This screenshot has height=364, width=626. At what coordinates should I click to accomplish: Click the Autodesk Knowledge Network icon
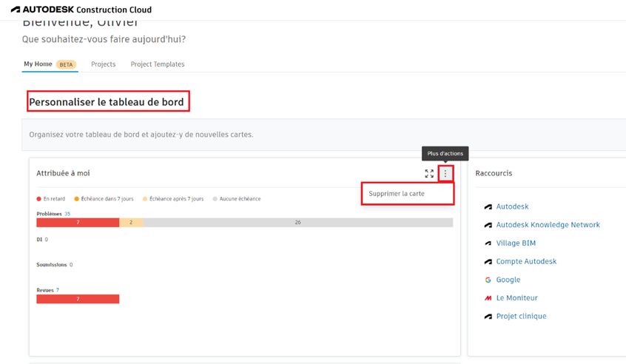click(488, 225)
